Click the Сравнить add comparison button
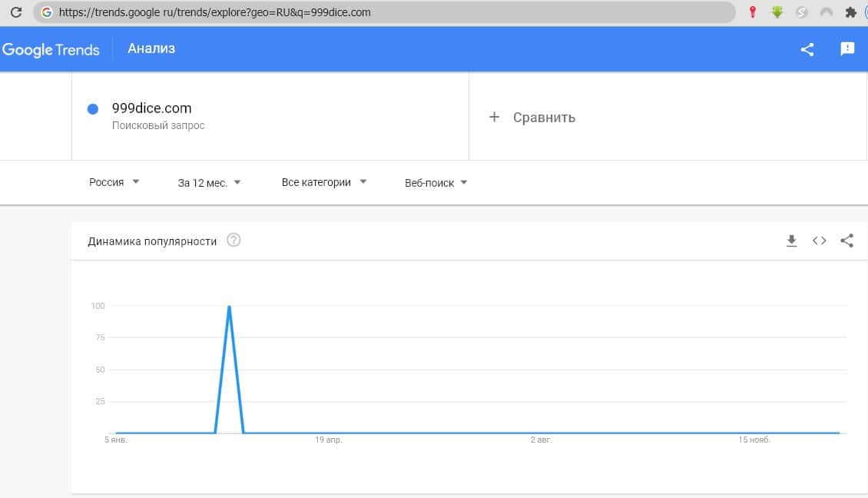The height and width of the screenshot is (498, 868). (x=532, y=118)
